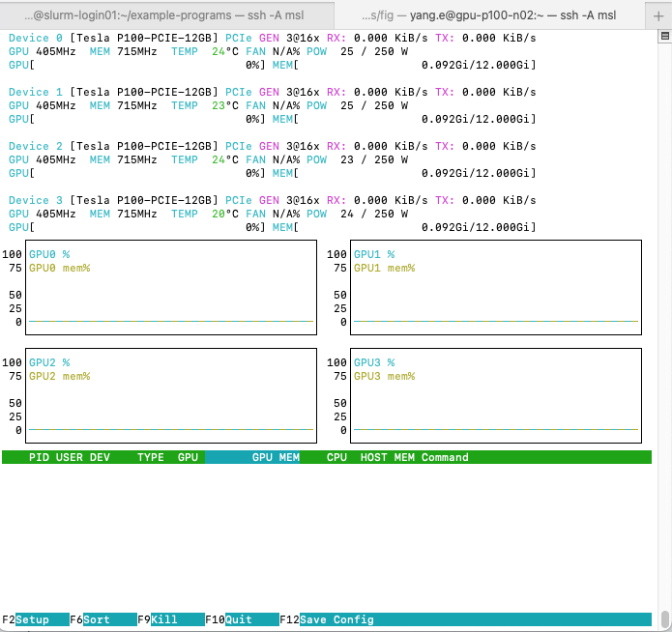Viewport: 672px width, 632px height.
Task: Click the Device 2 label
Action: click(x=36, y=146)
